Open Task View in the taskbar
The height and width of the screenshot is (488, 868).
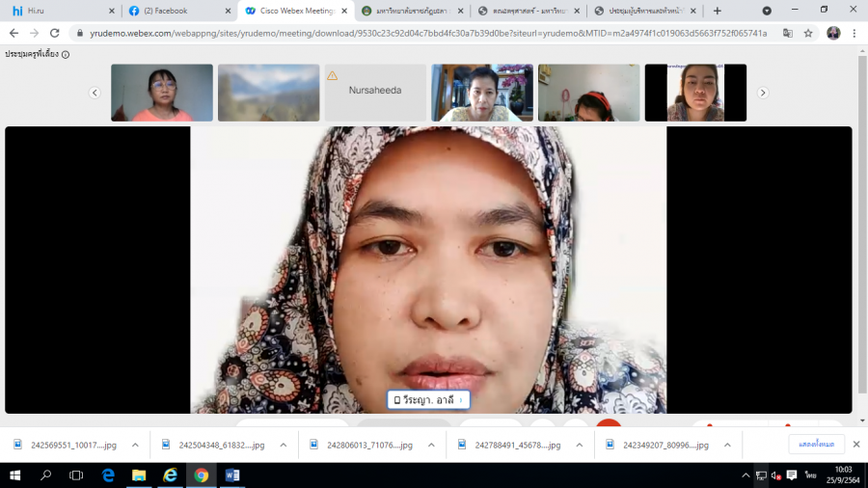click(x=76, y=475)
